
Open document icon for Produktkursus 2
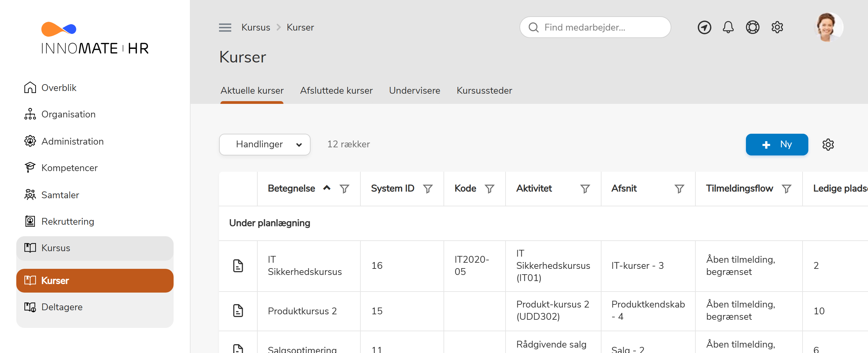[x=238, y=311]
